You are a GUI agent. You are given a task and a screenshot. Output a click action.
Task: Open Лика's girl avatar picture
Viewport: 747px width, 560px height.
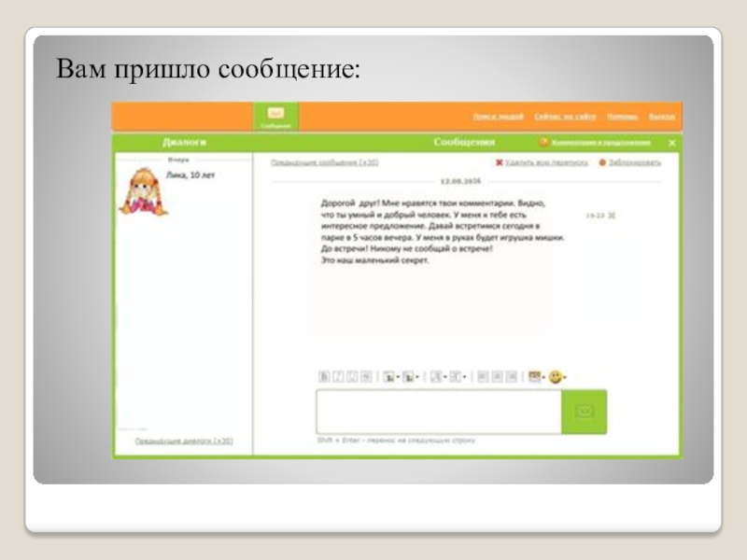(x=144, y=191)
